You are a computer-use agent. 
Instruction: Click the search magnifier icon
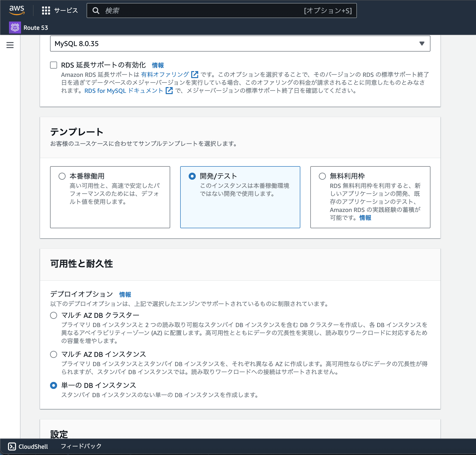[96, 11]
